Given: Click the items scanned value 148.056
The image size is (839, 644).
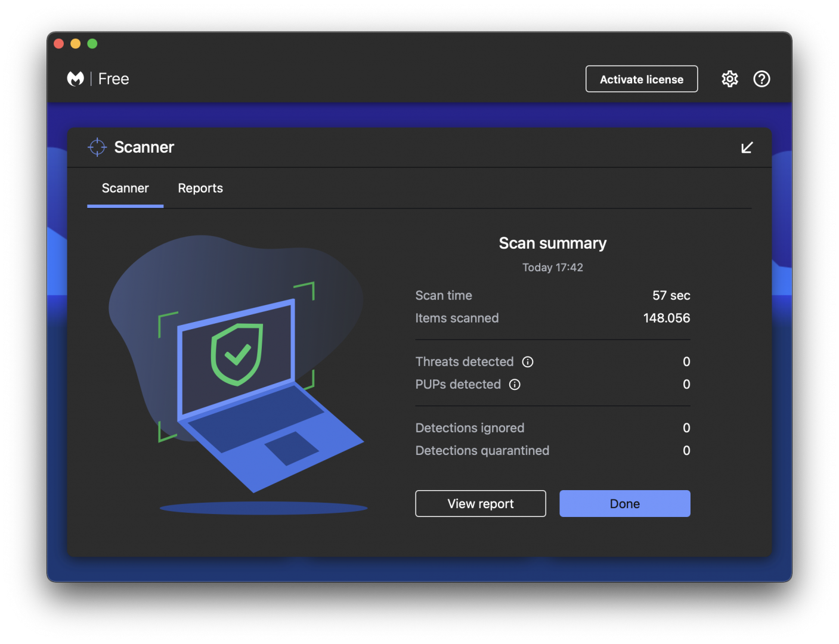Looking at the screenshot, I should [x=667, y=318].
